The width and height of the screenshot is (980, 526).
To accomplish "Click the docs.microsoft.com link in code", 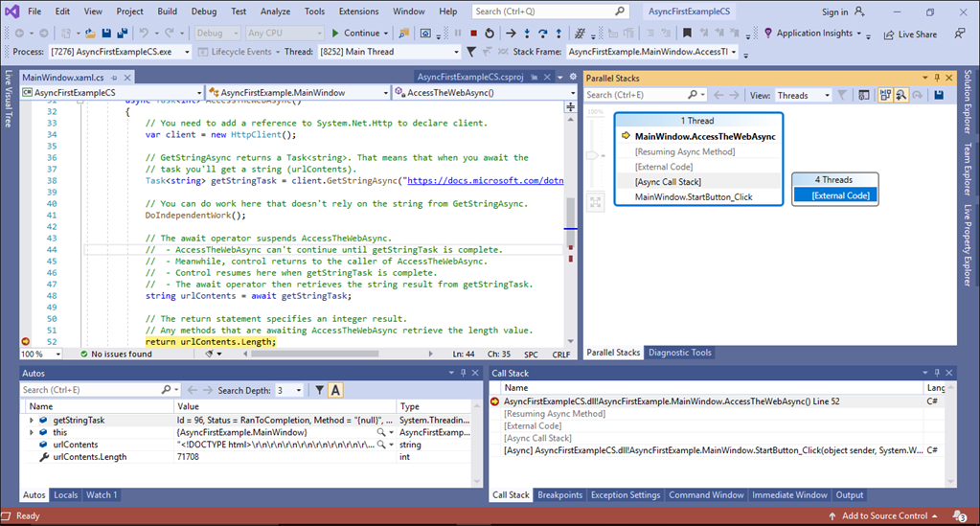I will click(x=485, y=181).
